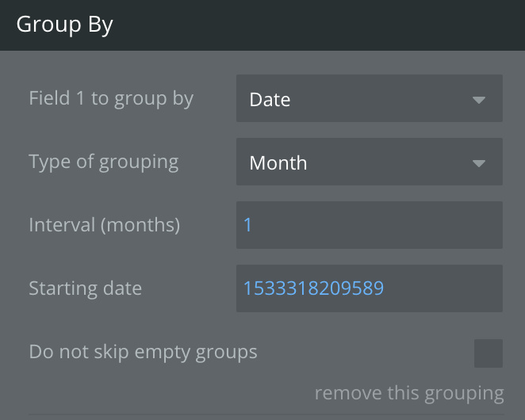This screenshot has width=525, height=420.
Task: Click the Do not skip empty groups label
Action: click(143, 352)
